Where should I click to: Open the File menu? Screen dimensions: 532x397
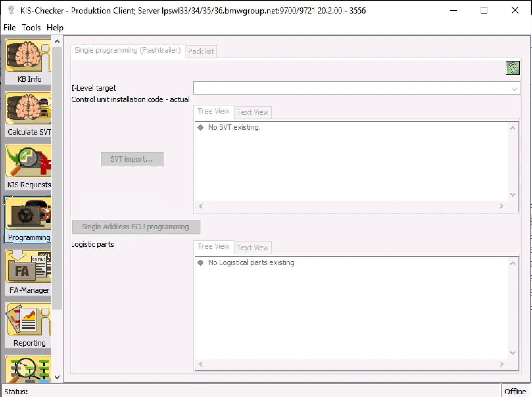[9, 28]
